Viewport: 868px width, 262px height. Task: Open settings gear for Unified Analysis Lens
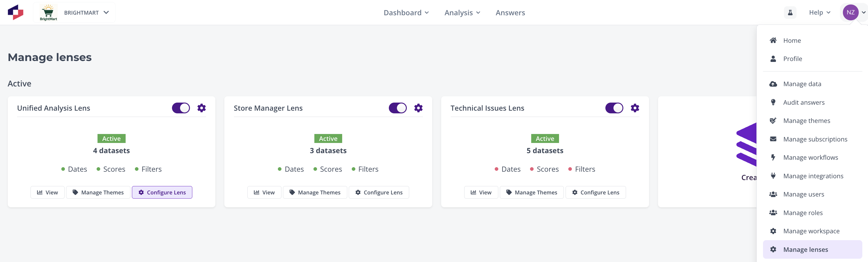point(202,108)
